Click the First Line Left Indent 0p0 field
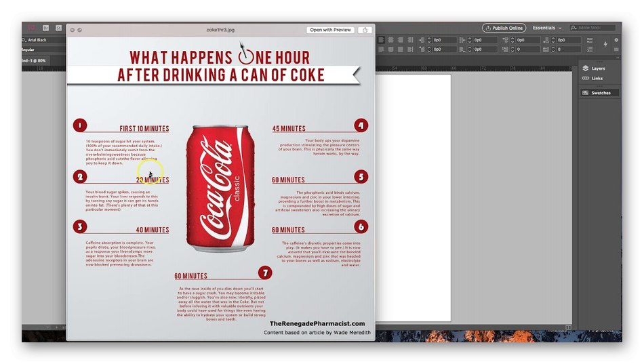 [x=445, y=49]
